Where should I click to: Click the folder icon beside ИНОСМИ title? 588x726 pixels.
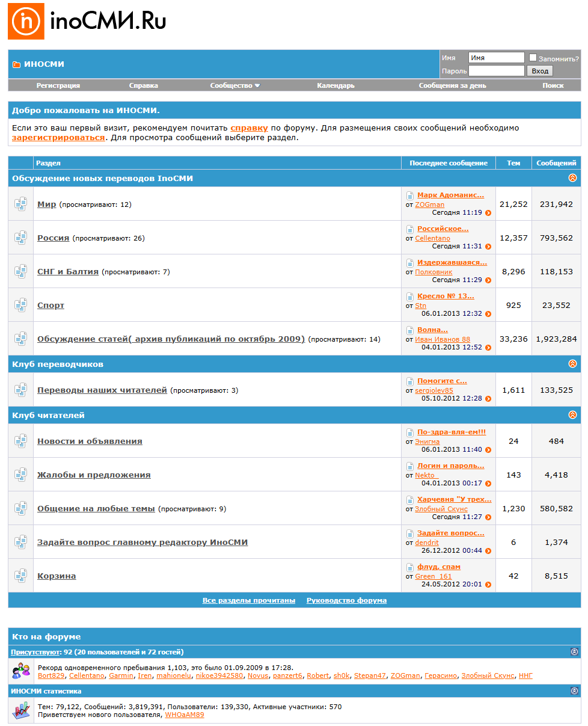[16, 64]
